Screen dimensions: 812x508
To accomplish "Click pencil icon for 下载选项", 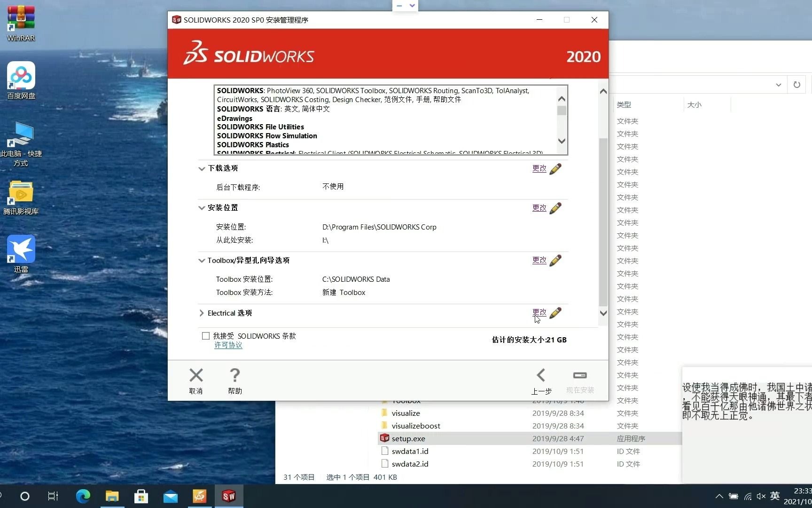I will (555, 169).
